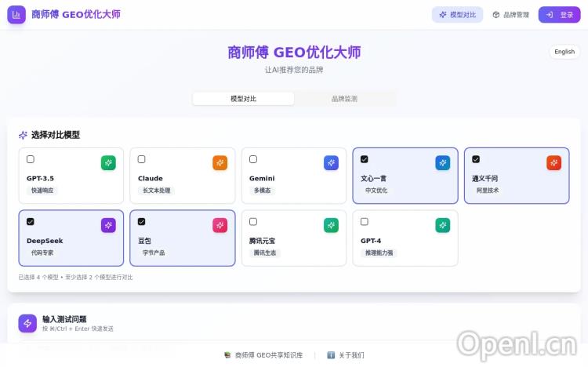Switch language with the English button

tap(564, 52)
